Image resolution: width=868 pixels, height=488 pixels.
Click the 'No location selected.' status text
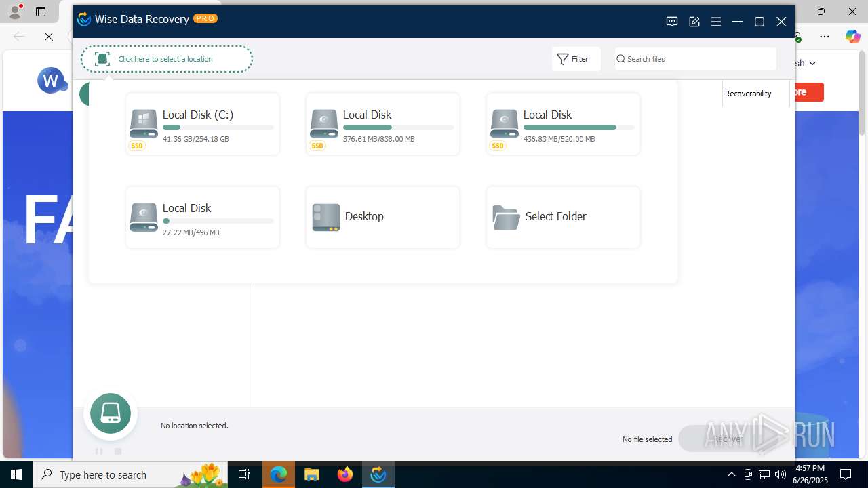pyautogui.click(x=195, y=426)
